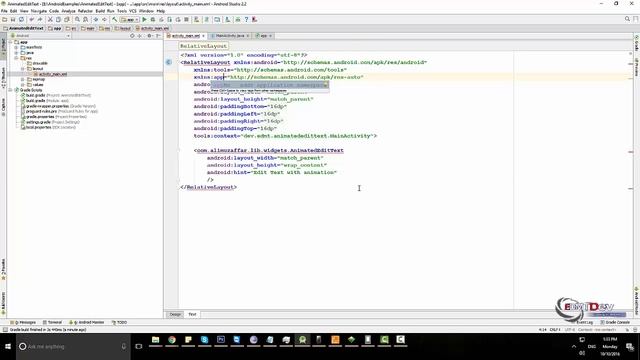Viewport: 640px width, 360px height.
Task: Open the run configuration 'app' dropdown
Action: point(129,20)
